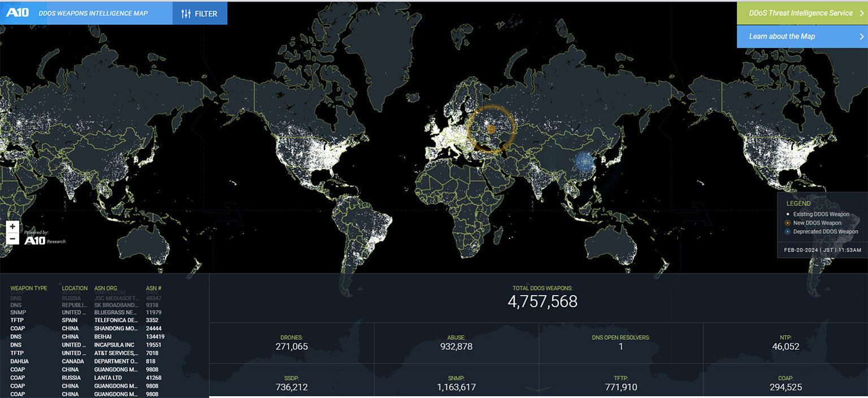Select Deprecated DDOS Weapon in the legend
868x398 pixels.
pos(825,232)
